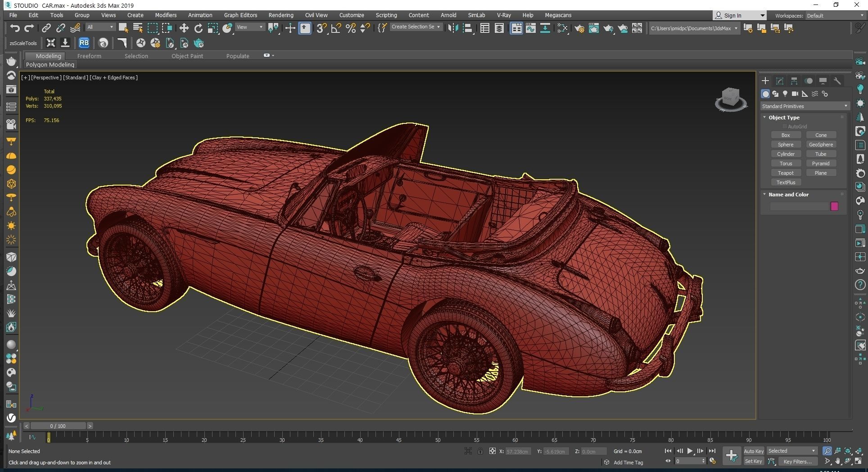Enable Auto Key animation mode
This screenshot has width=868, height=472.
tap(754, 451)
